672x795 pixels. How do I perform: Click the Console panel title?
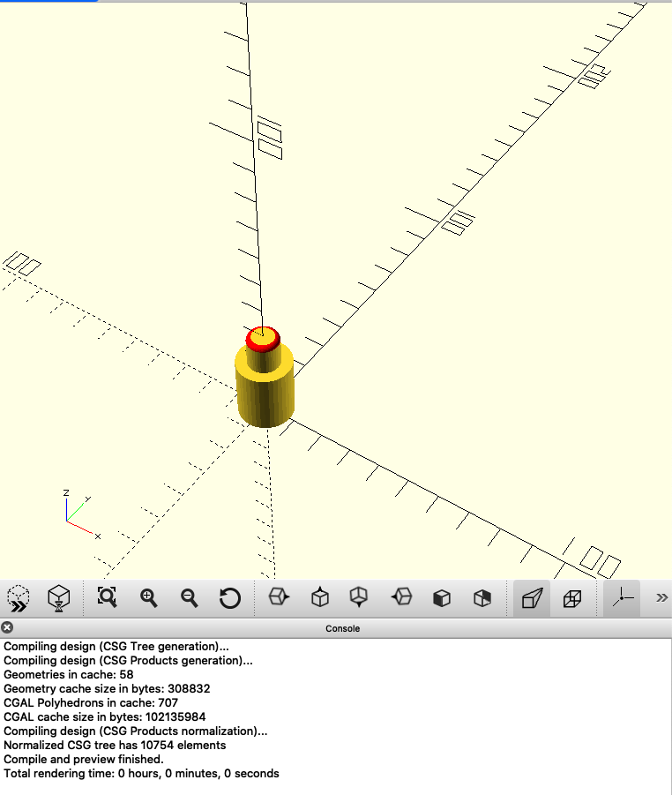tap(342, 628)
